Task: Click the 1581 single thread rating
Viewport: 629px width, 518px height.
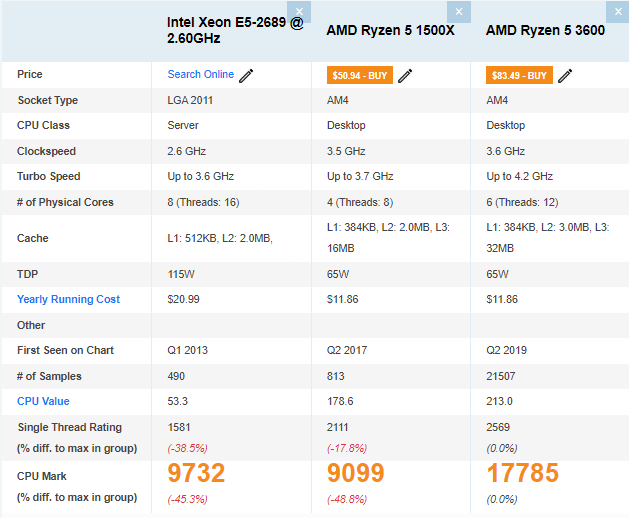Action: point(179,427)
